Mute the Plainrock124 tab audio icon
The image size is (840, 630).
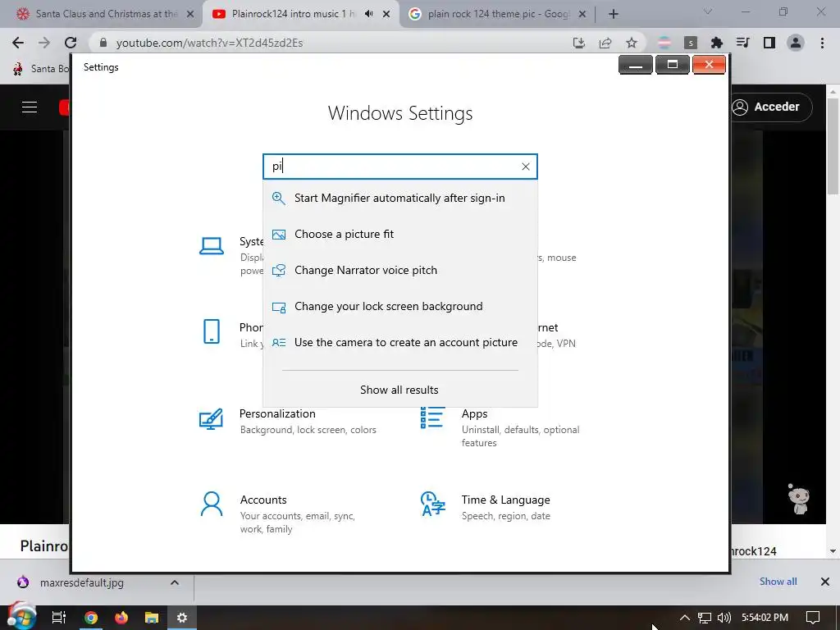(368, 14)
